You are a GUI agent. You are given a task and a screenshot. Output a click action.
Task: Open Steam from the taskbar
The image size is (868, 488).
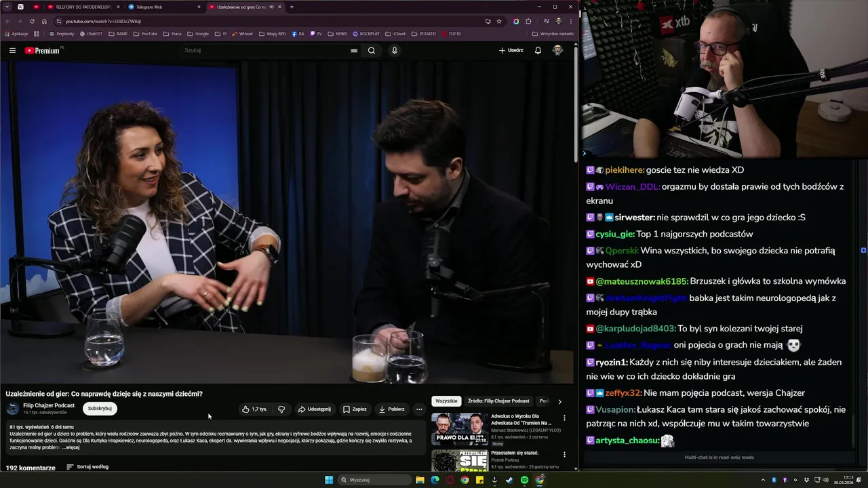(x=509, y=480)
